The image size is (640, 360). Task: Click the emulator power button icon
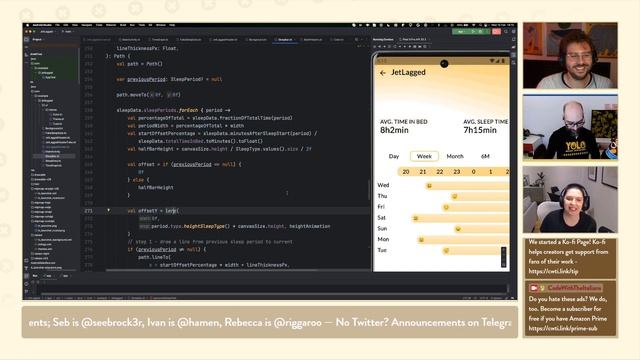[x=375, y=47]
